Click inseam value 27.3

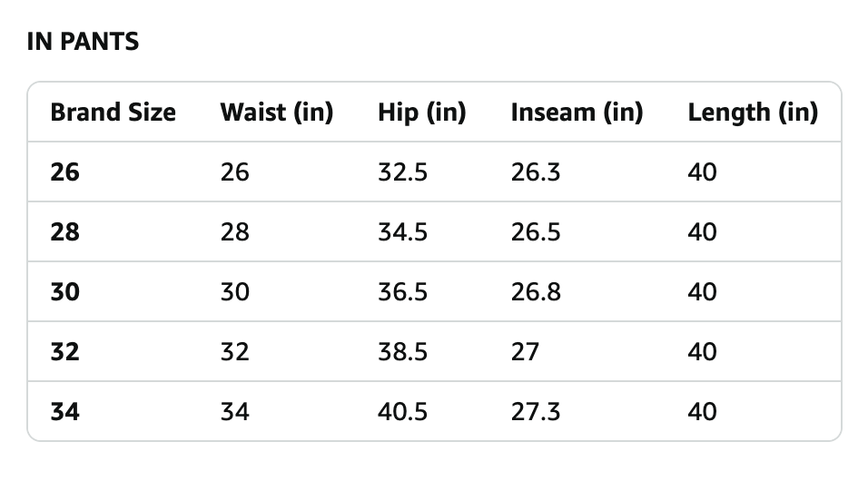[x=536, y=411]
